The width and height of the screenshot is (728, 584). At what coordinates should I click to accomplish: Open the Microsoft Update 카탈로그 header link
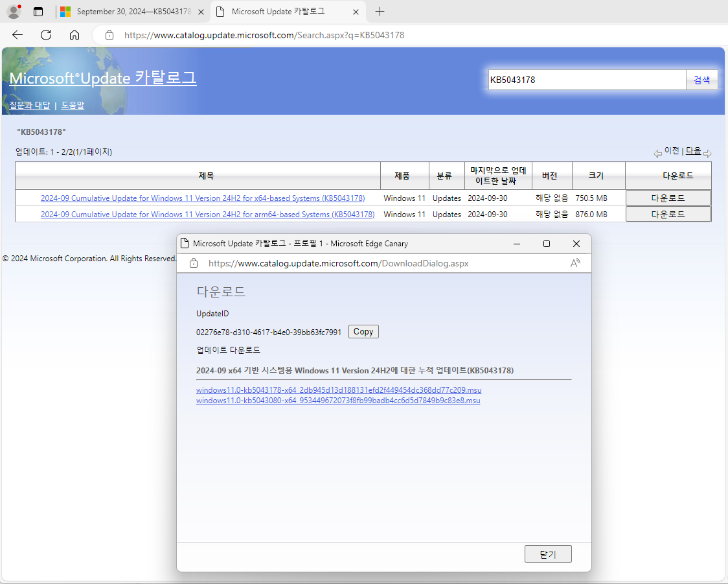[x=103, y=78]
